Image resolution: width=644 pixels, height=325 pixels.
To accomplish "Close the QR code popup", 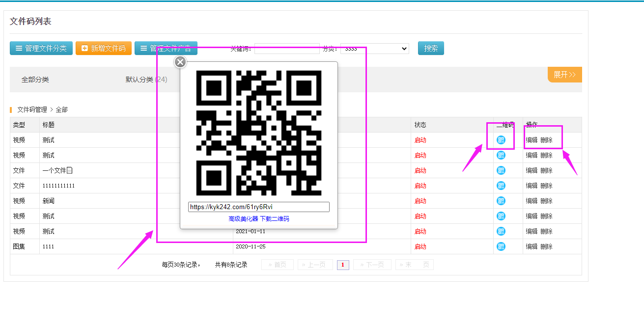I will coord(180,62).
